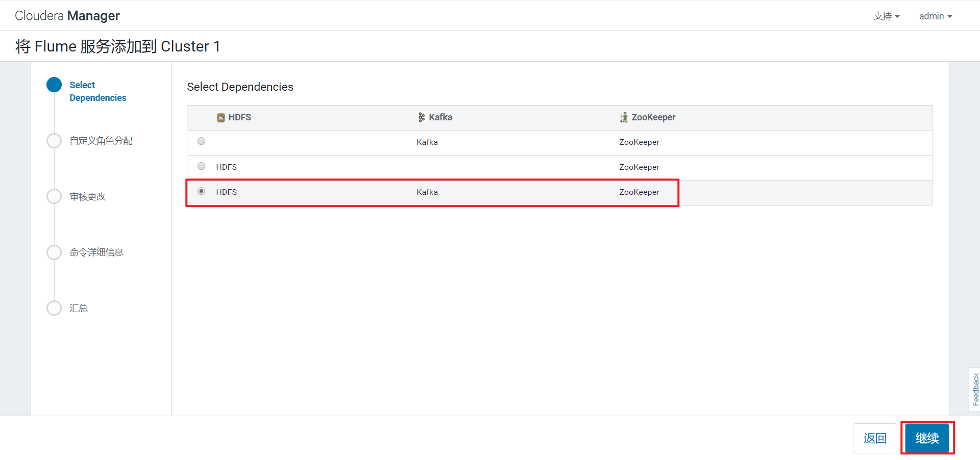The width and height of the screenshot is (980, 460).
Task: Click the Kafka column header text
Action: (440, 117)
